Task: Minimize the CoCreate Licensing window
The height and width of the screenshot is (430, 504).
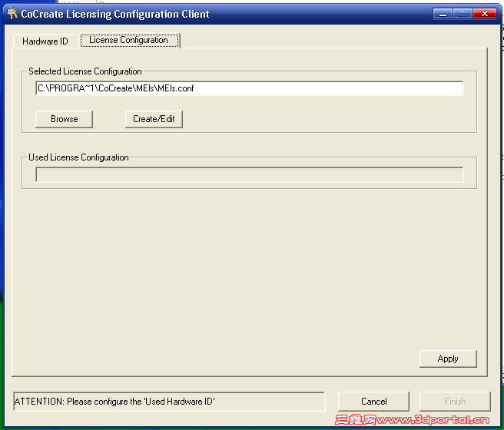Action: pyautogui.click(x=443, y=14)
